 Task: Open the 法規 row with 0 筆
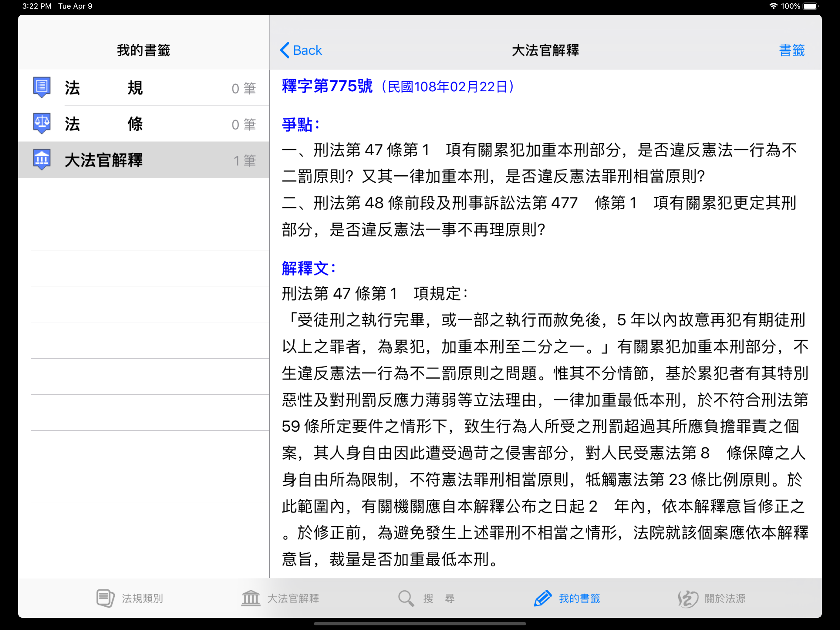click(144, 88)
